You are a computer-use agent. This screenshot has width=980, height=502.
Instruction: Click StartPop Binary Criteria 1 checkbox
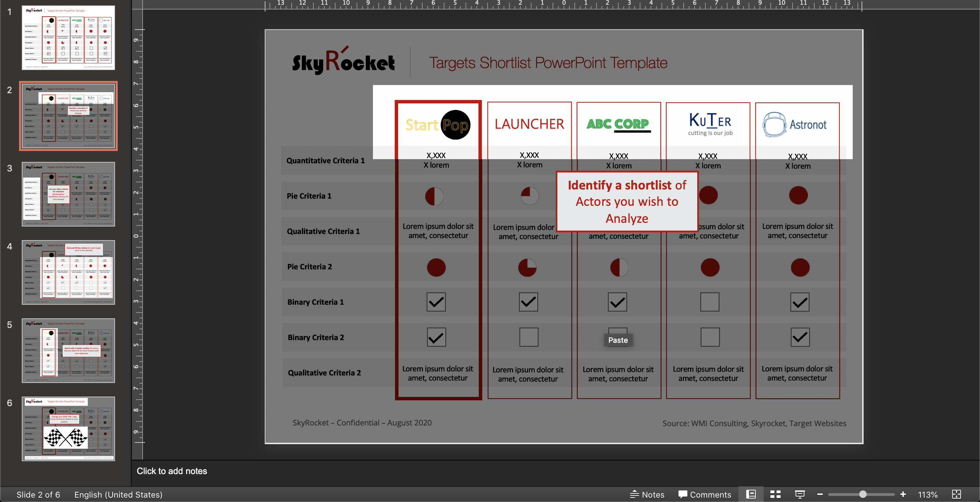(x=436, y=302)
